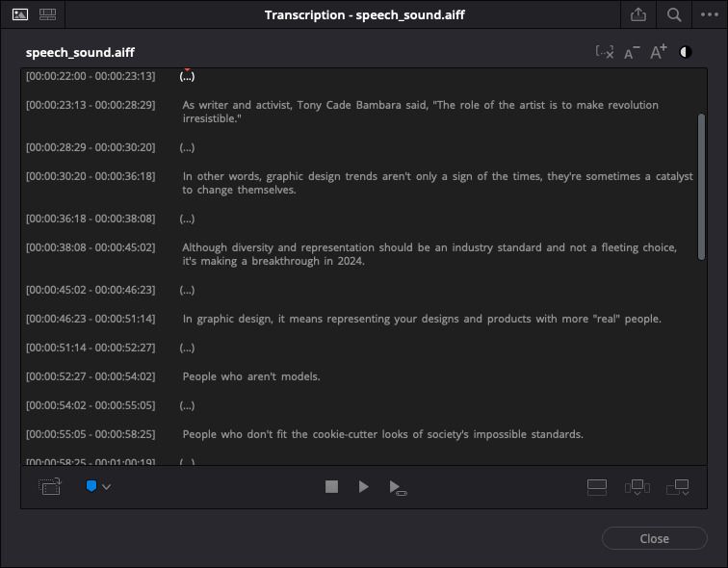Viewport: 728px width, 568px height.
Task: Click the transcript vertical scrollbar
Action: point(701,183)
